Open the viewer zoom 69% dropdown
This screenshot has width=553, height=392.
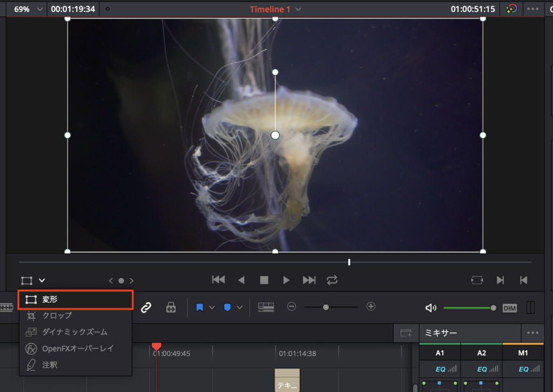coord(26,9)
